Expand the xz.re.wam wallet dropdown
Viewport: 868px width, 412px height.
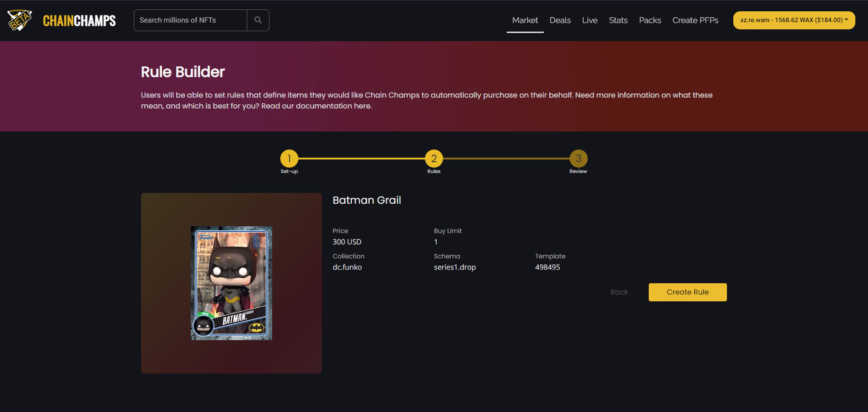794,20
